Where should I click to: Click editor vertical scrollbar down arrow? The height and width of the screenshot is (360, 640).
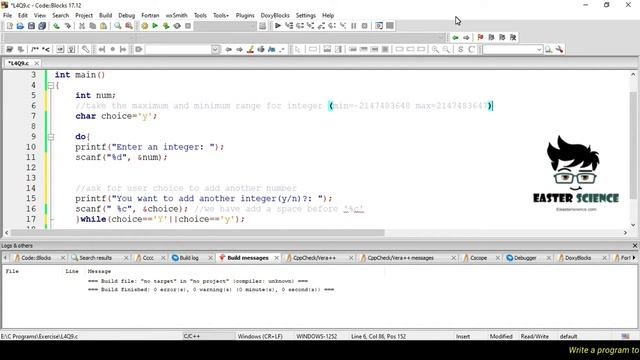point(633,225)
